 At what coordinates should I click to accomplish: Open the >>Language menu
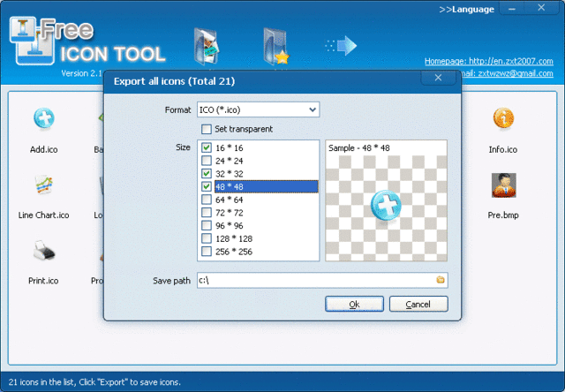tap(467, 10)
